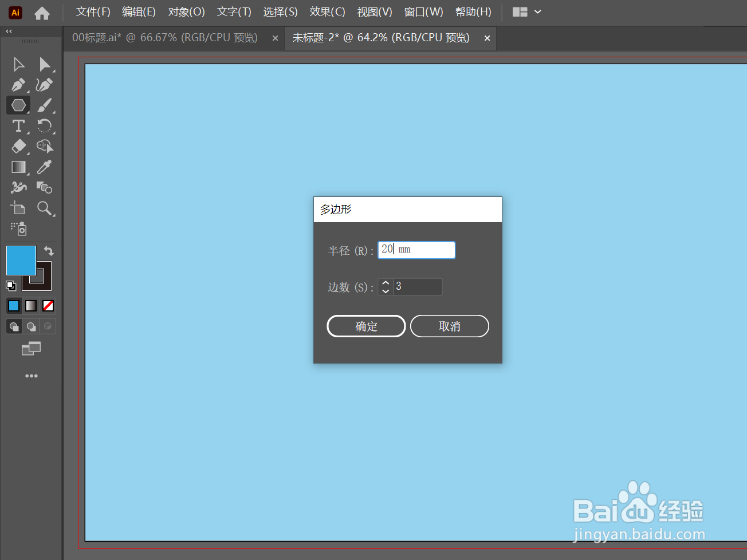Open the 选择(S) menu
The width and height of the screenshot is (747, 560).
click(280, 12)
